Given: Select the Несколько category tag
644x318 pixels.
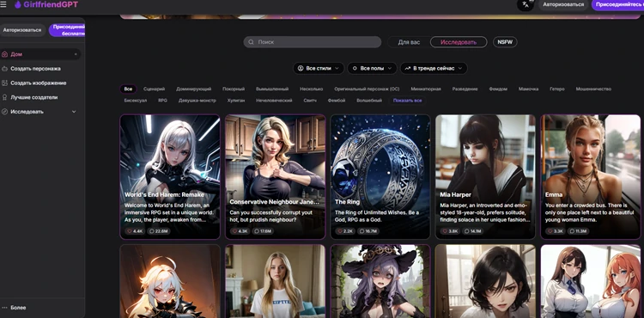Looking at the screenshot, I should pyautogui.click(x=312, y=89).
